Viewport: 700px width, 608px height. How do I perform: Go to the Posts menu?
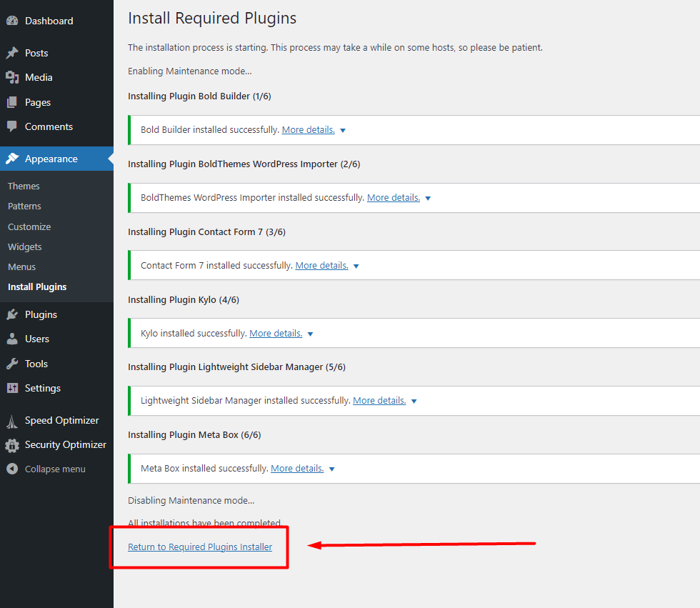point(56,53)
